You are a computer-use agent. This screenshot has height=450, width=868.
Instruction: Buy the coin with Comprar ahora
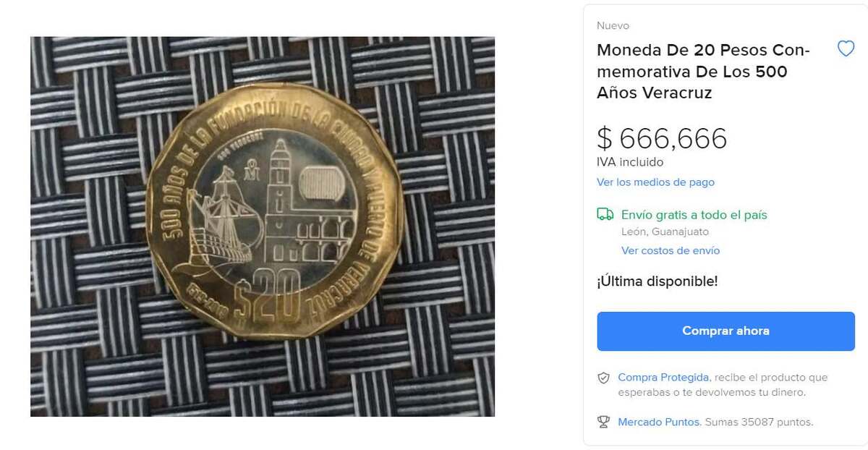[726, 331]
